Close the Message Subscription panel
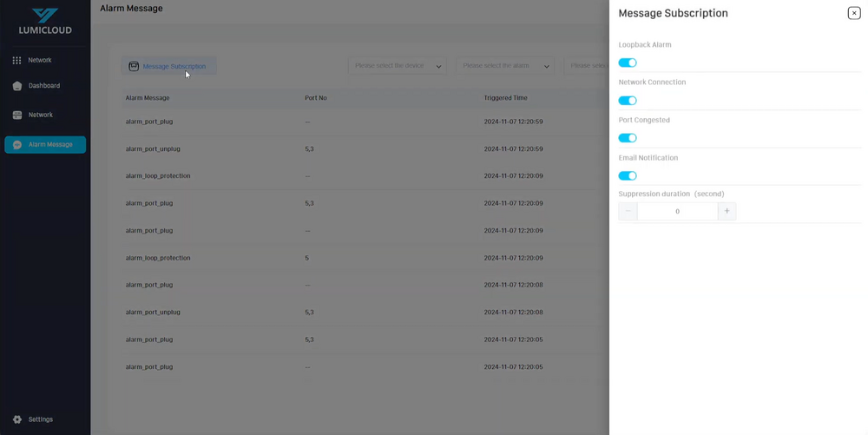Image resolution: width=868 pixels, height=435 pixels. (x=853, y=13)
